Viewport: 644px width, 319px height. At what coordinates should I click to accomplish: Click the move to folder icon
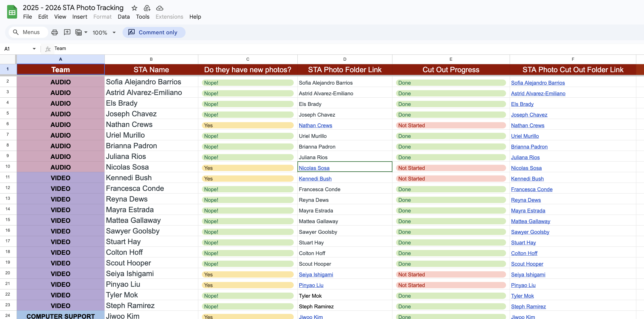pyautogui.click(x=147, y=8)
